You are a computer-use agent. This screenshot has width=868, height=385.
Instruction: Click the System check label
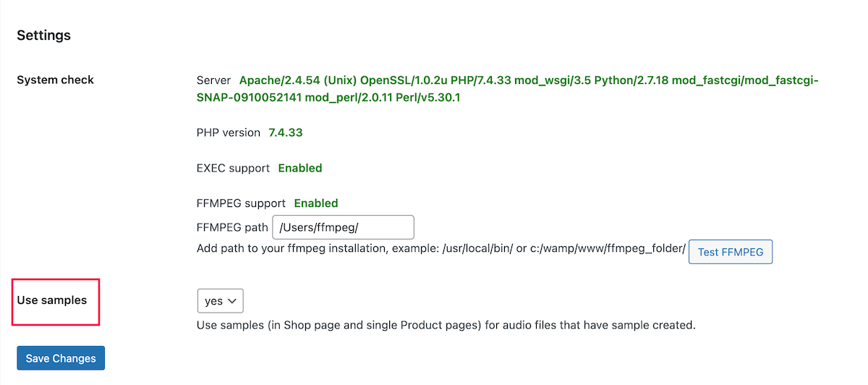tap(55, 80)
